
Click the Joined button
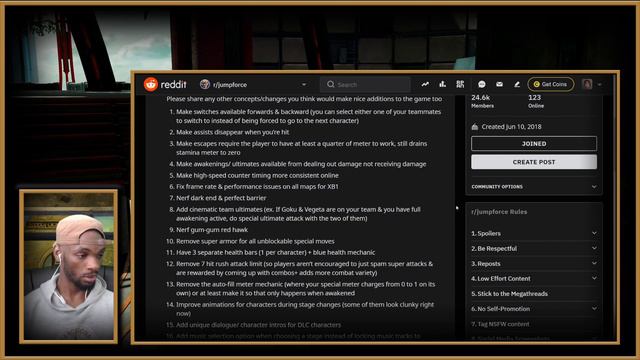coord(534,144)
